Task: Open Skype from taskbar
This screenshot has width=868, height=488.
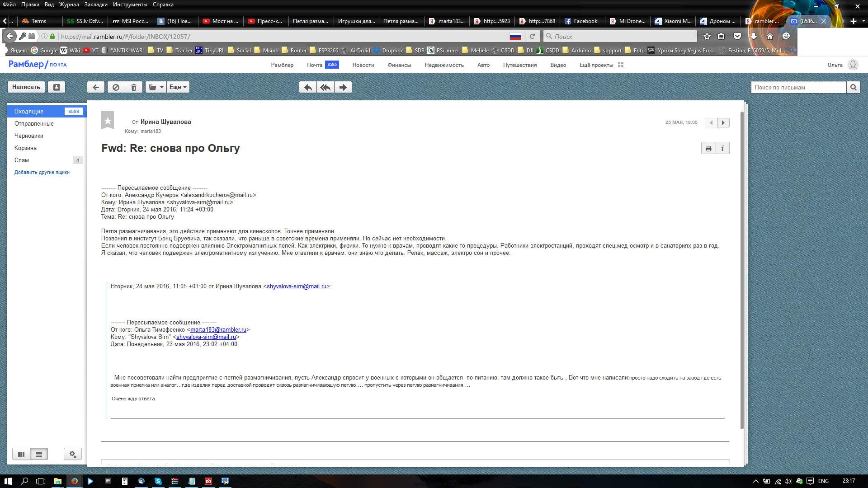Action: click(x=158, y=481)
